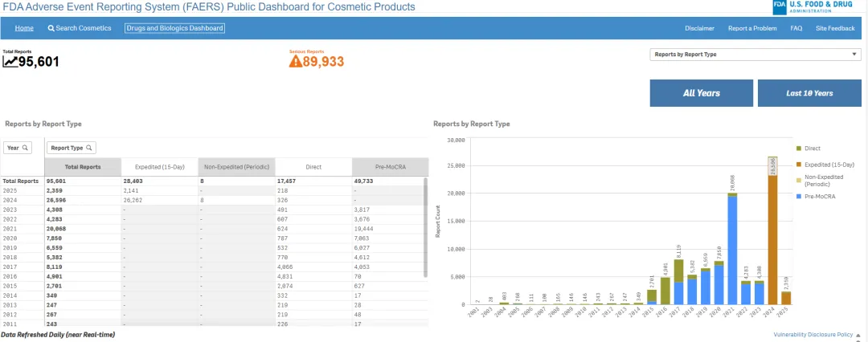Select the 2019 year row

(215, 248)
